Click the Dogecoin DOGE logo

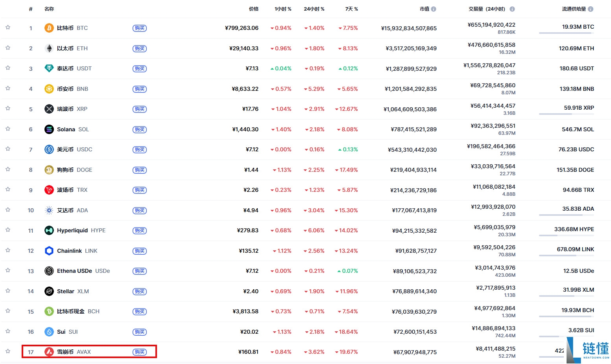point(49,170)
